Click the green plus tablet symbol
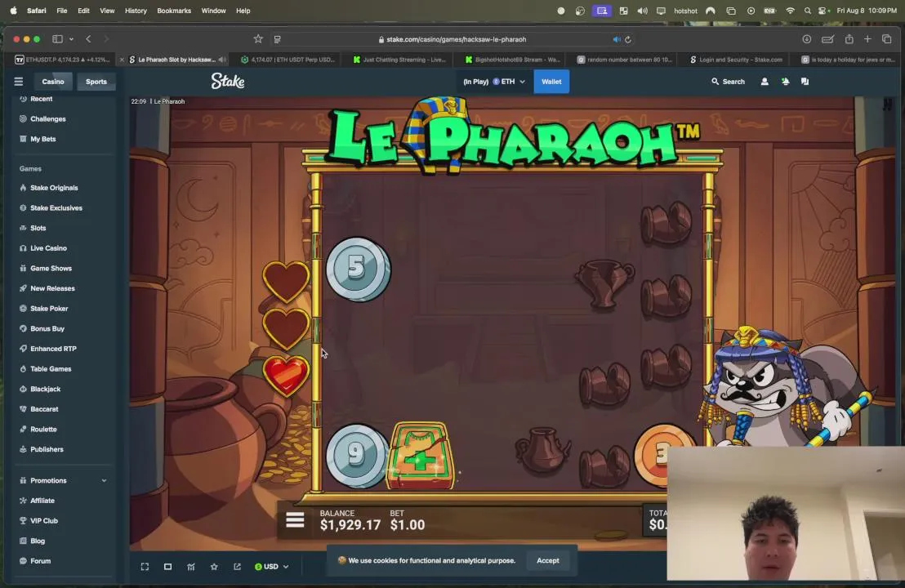Viewport: 905px width, 588px height. 421,457
